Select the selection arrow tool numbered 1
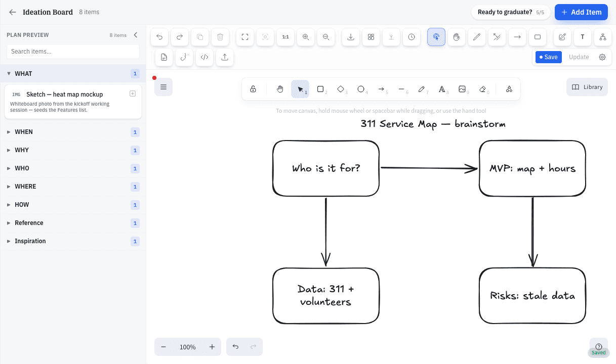This screenshot has width=616, height=364. [x=300, y=89]
